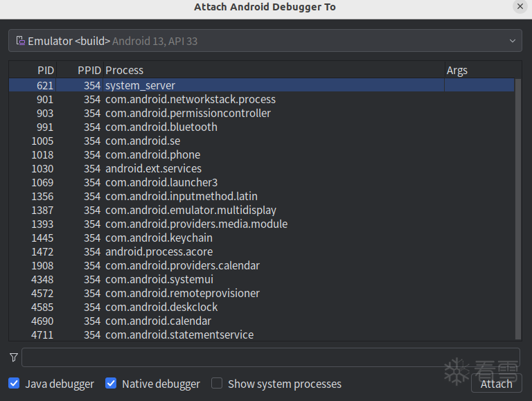
Task: Click the filter funnel icon
Action: (x=14, y=357)
